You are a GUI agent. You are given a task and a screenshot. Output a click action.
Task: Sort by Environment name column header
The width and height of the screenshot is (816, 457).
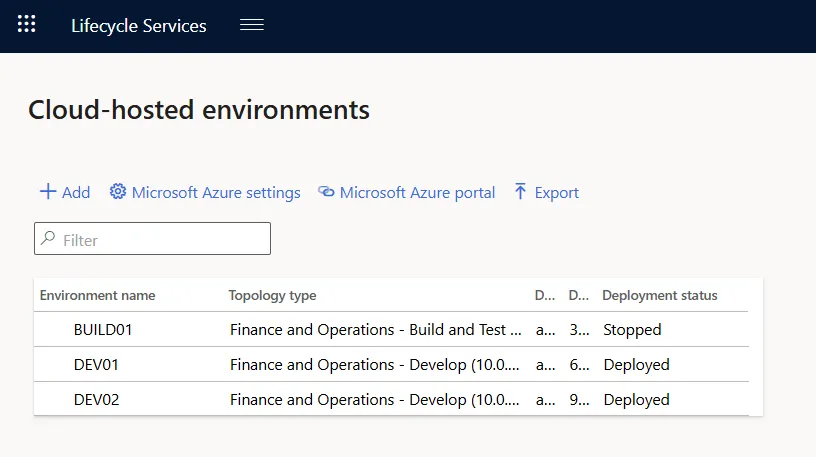(x=97, y=295)
